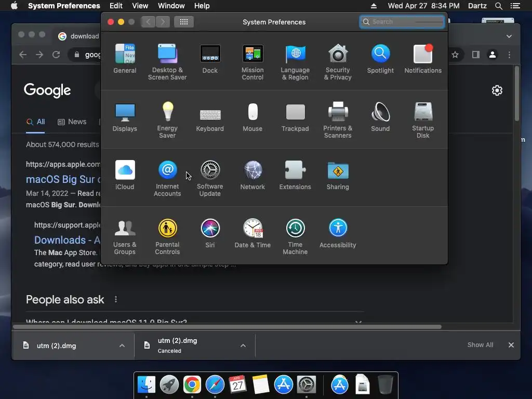Screen dimensions: 532x399
Task: Open Language & Region preferences
Action: click(295, 62)
